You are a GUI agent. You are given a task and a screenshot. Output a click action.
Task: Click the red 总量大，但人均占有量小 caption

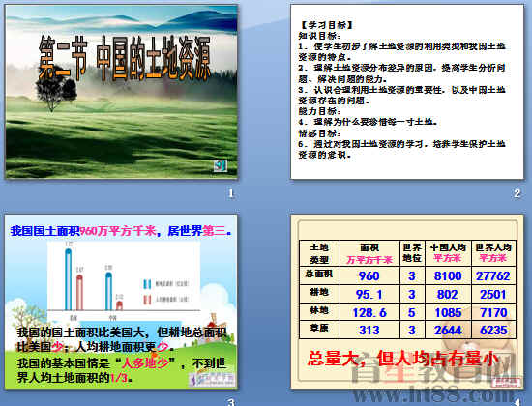[403, 358]
